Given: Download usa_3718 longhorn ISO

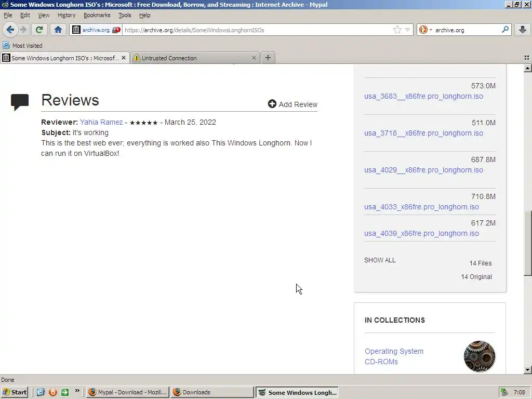Looking at the screenshot, I should (423, 133).
